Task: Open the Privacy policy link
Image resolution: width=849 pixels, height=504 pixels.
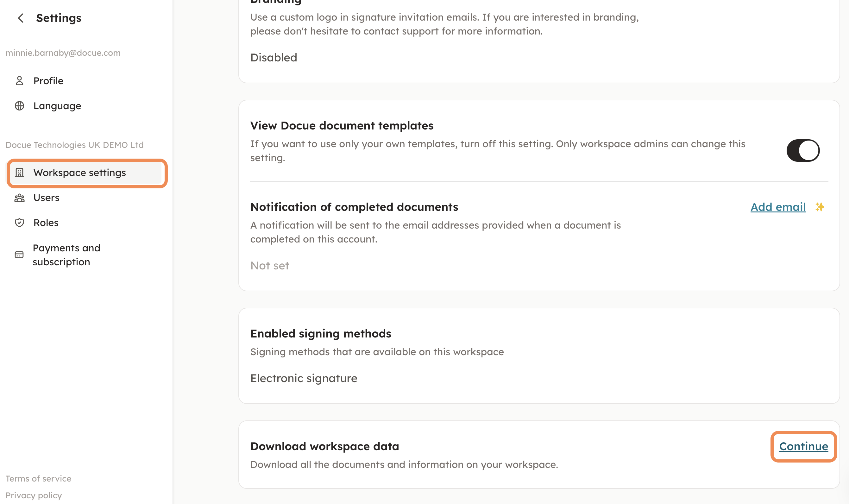Action: 34,495
